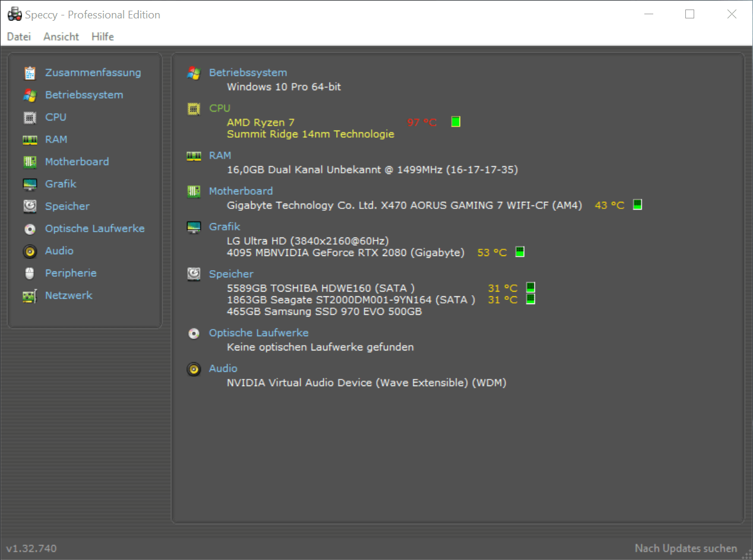Click the CPU 97 °C temperature gauge icon

point(455,122)
